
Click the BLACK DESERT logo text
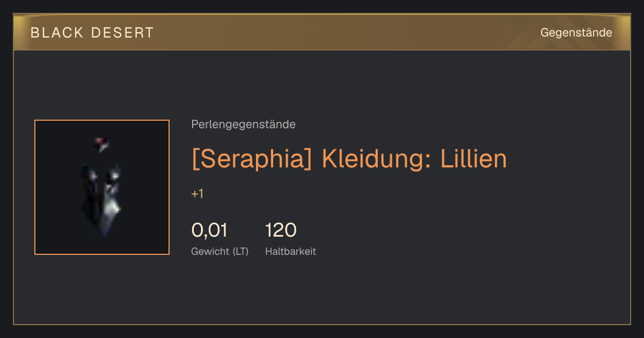[92, 33]
